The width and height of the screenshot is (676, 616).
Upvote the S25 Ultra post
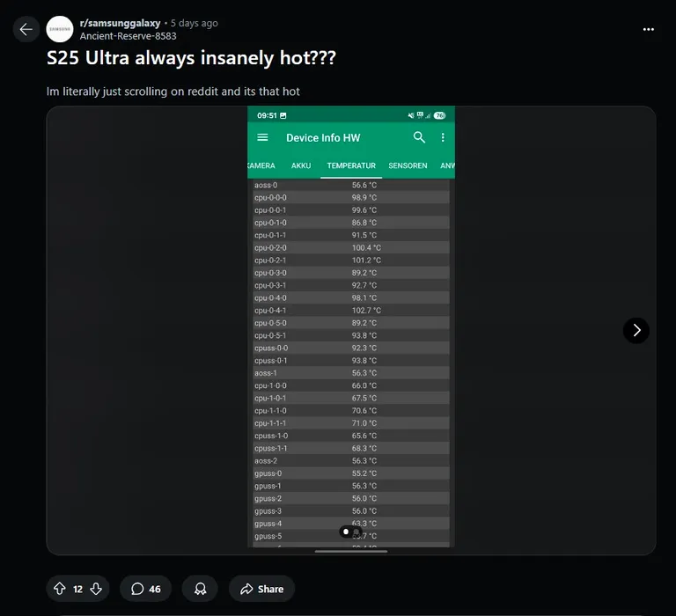point(60,589)
